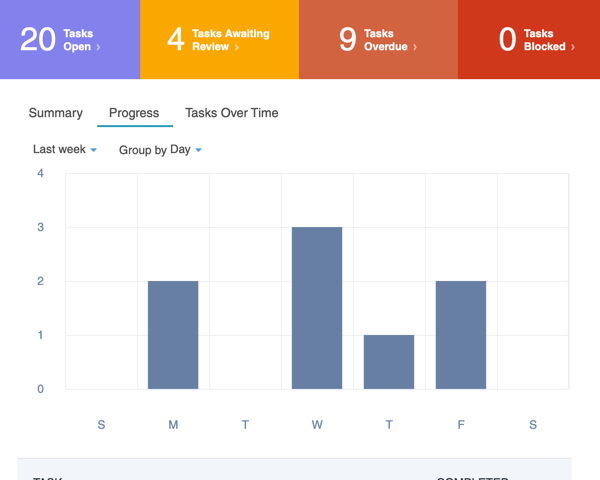Click the y-axis value 4
The width and height of the screenshot is (600, 480).
41,173
